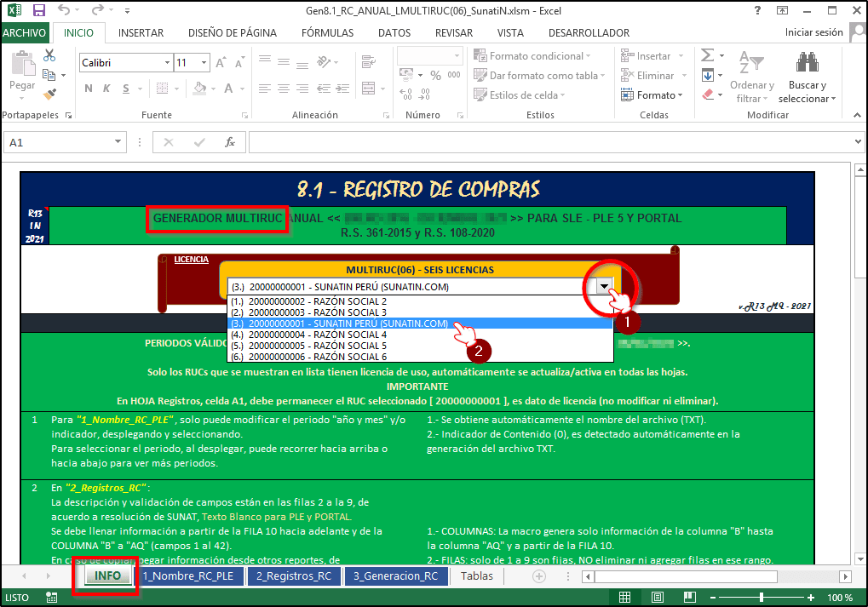Click the Insert Function fx icon
This screenshot has height=607, width=868.
click(229, 142)
